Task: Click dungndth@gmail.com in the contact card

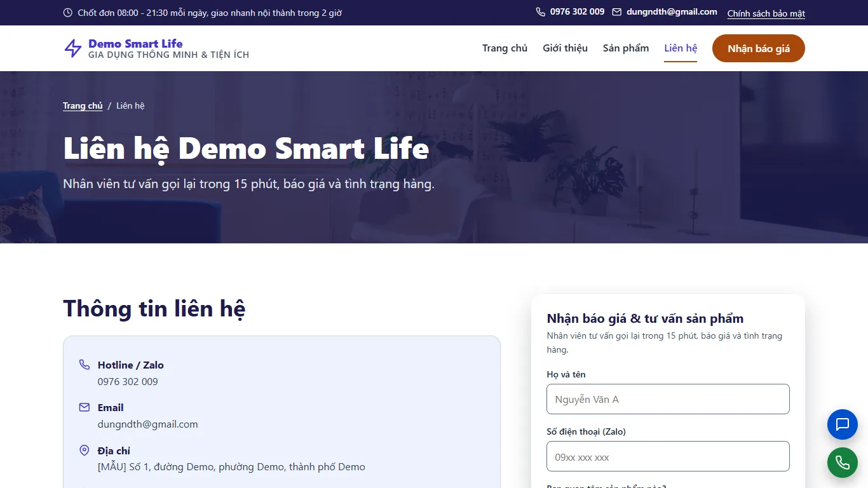Action: point(147,424)
